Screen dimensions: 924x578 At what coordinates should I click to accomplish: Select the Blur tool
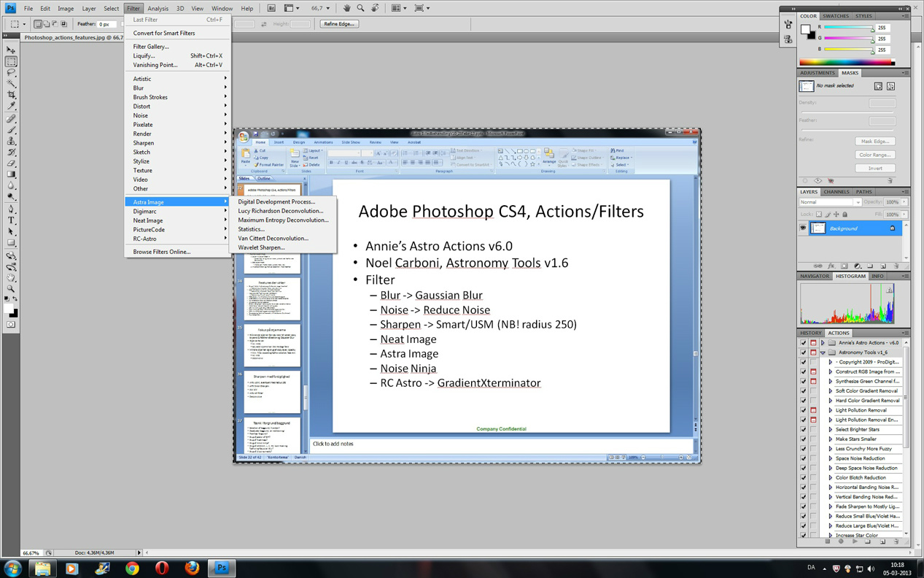[x=11, y=186]
